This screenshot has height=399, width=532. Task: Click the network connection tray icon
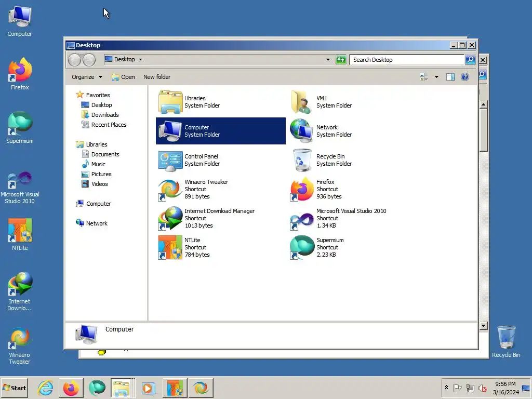tap(470, 388)
